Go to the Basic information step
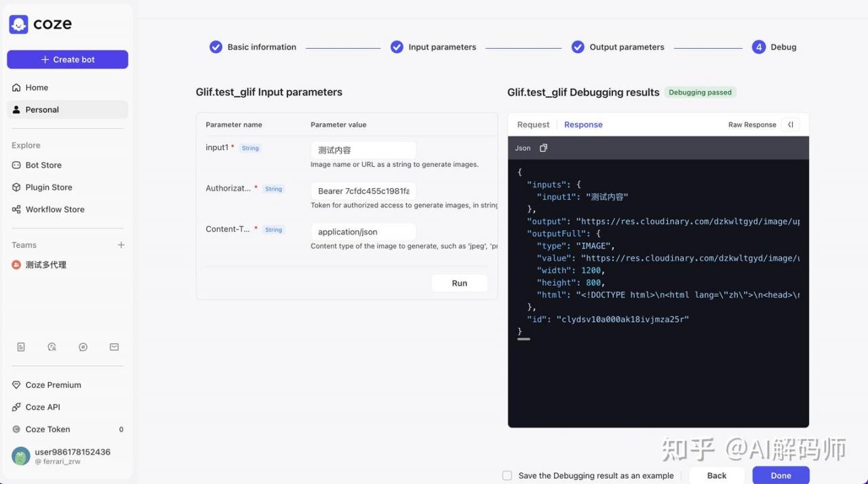Viewport: 868px width, 484px height. (x=253, y=47)
